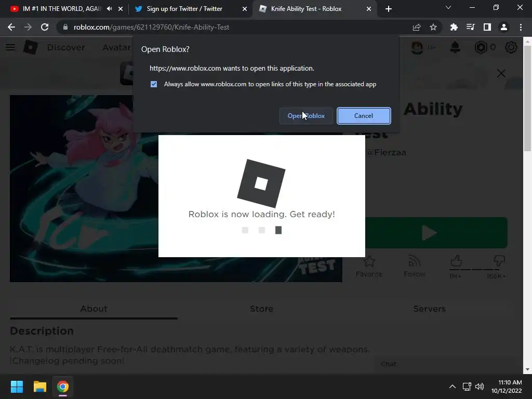Reload the Roblox page
Image resolution: width=532 pixels, height=399 pixels.
click(x=45, y=27)
